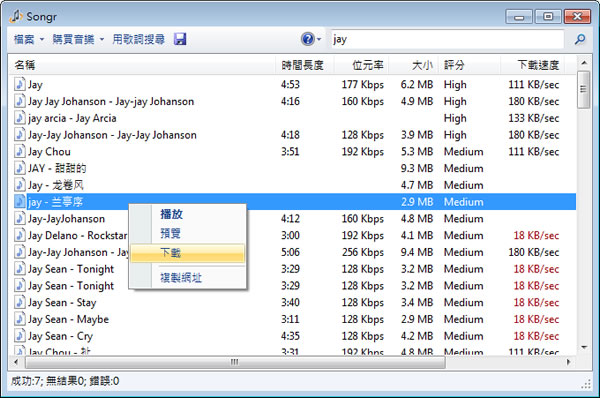Minimize the Songr window

pyautogui.click(x=518, y=16)
